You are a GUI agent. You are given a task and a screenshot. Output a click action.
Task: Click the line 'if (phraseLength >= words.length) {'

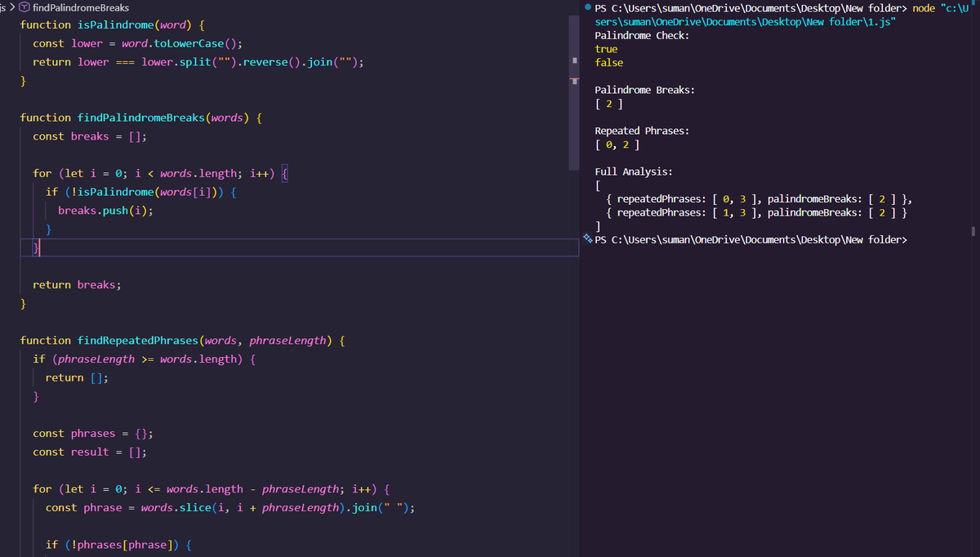(144, 359)
